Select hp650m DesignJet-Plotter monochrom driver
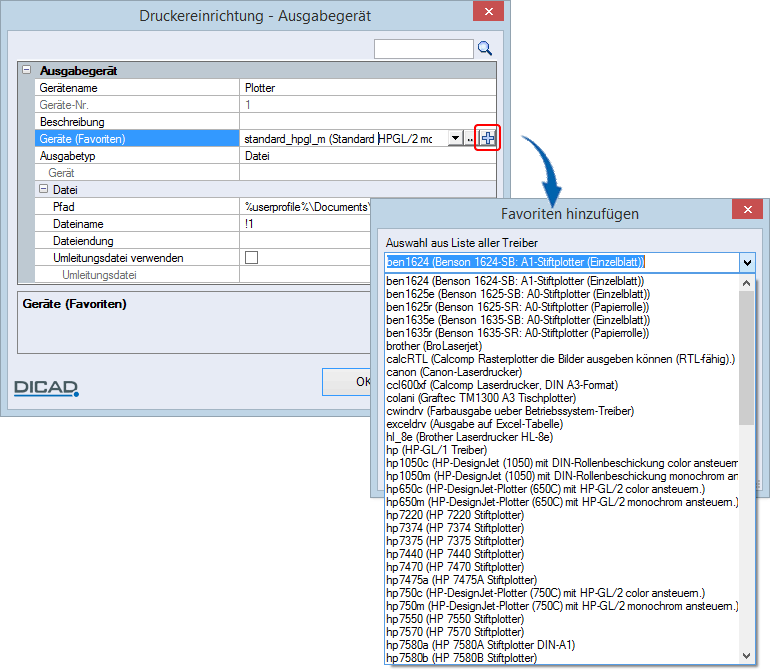 (x=562, y=502)
